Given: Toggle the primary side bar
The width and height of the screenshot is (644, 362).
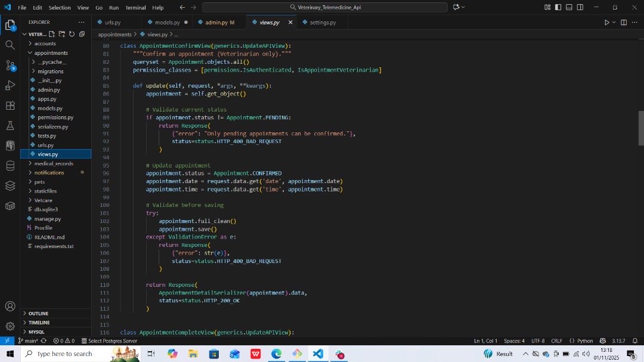Looking at the screenshot, I should [x=558, y=7].
